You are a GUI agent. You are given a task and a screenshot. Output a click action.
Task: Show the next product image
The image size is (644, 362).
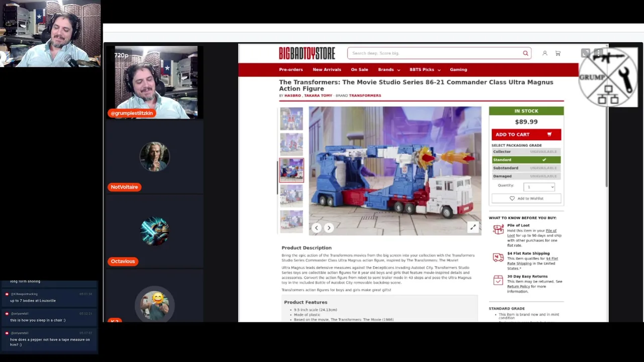coord(329,228)
